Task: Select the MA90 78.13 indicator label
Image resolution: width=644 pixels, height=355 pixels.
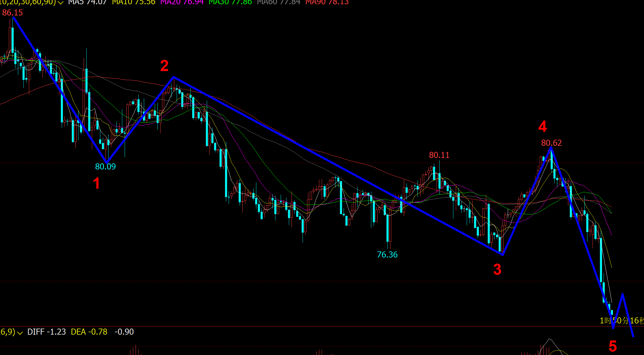Action: (x=327, y=2)
